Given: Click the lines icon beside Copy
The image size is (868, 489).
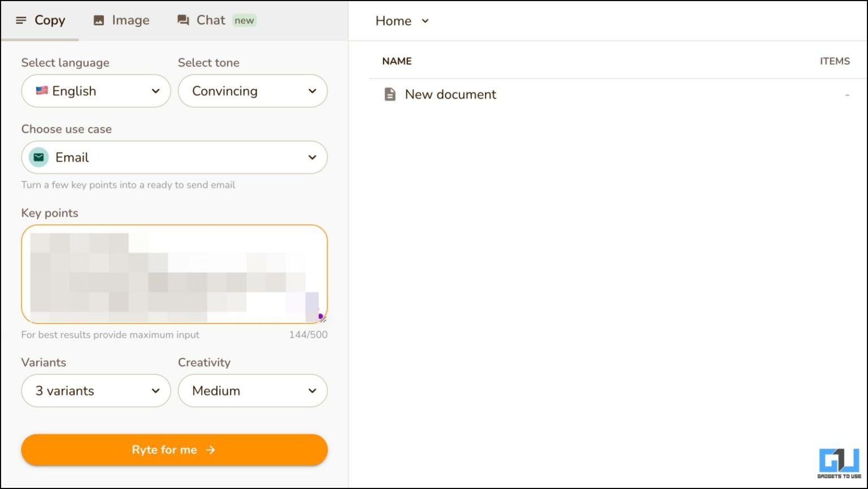Looking at the screenshot, I should [x=21, y=20].
